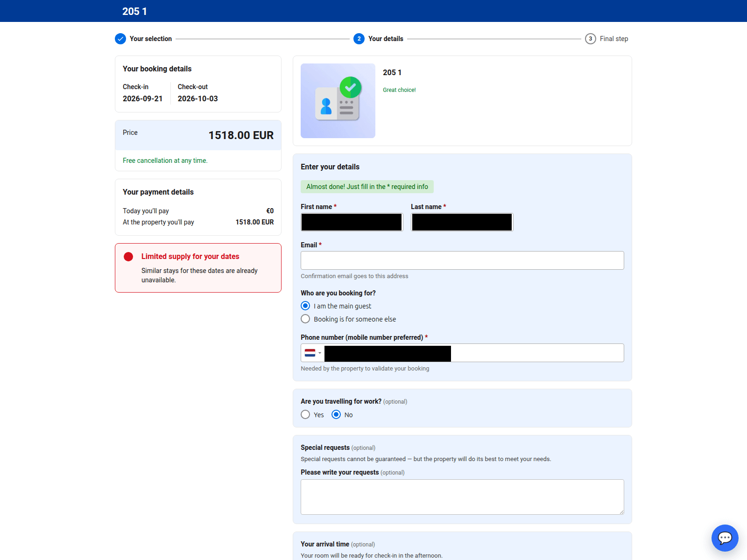Image resolution: width=747 pixels, height=560 pixels.
Task: Click the 205 1 header title
Action: tap(134, 11)
